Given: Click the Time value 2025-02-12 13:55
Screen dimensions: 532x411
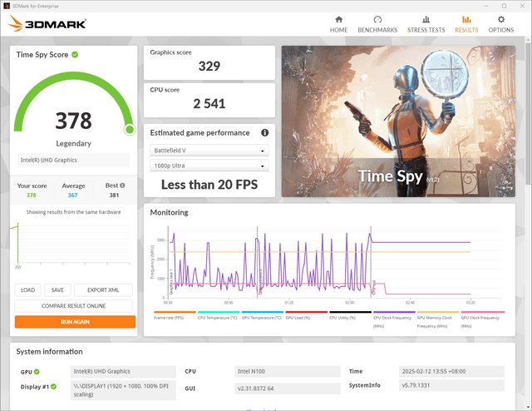Looking at the screenshot, I should coord(451,372).
